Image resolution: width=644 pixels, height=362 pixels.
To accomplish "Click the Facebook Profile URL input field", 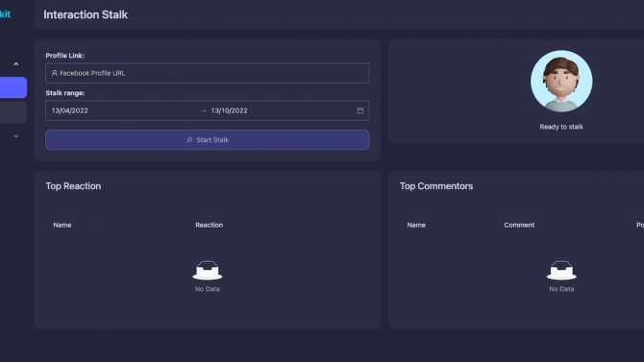I will coord(208,73).
